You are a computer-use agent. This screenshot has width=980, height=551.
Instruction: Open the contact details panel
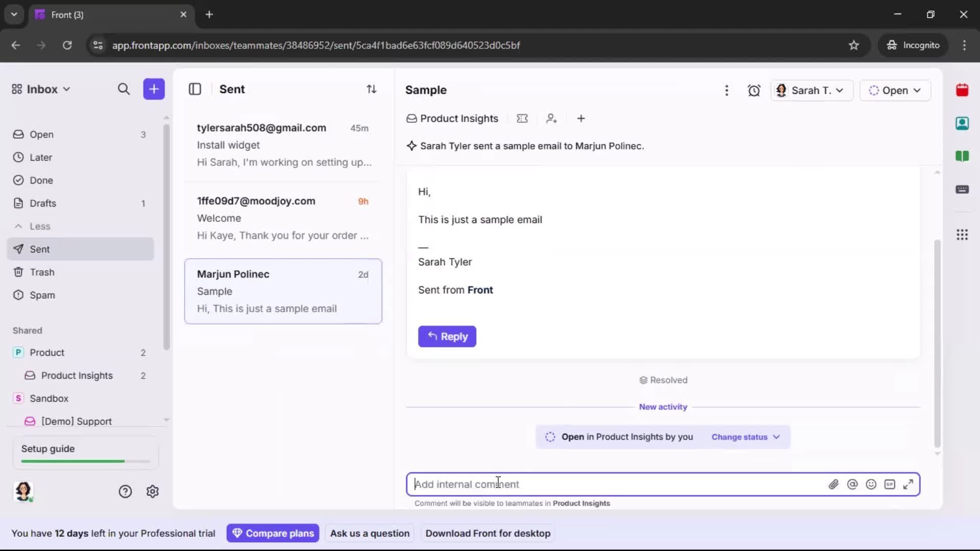tap(963, 123)
